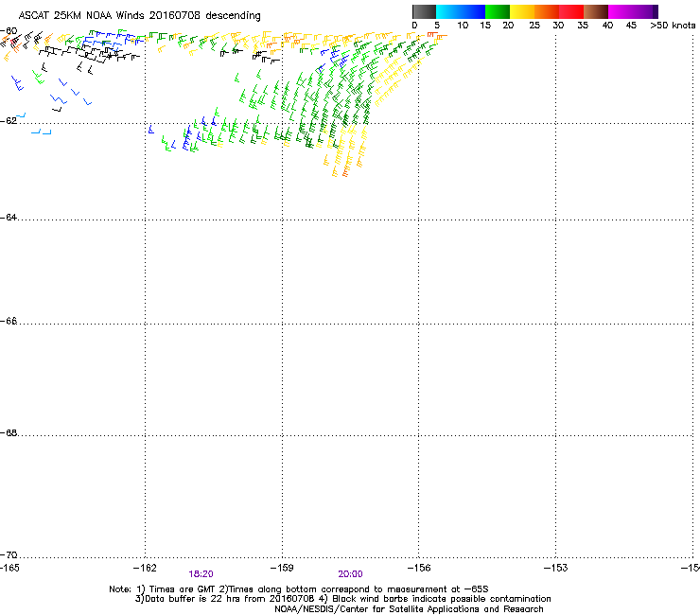Click the gray 0-5 knots color band
The height and width of the screenshot is (615, 700).
click(424, 11)
